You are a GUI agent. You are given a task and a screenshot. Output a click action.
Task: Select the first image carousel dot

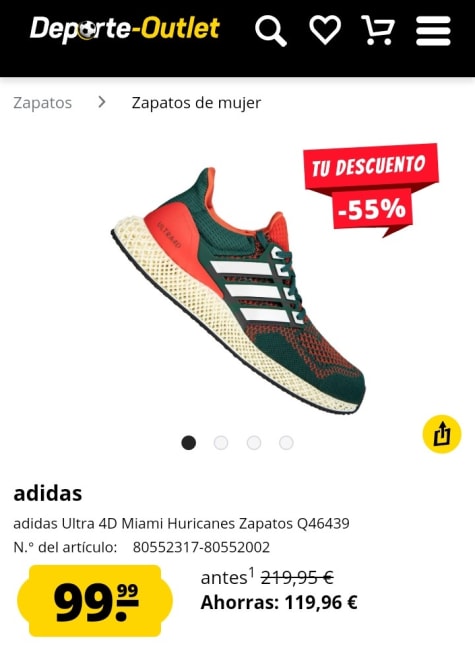pyautogui.click(x=189, y=442)
